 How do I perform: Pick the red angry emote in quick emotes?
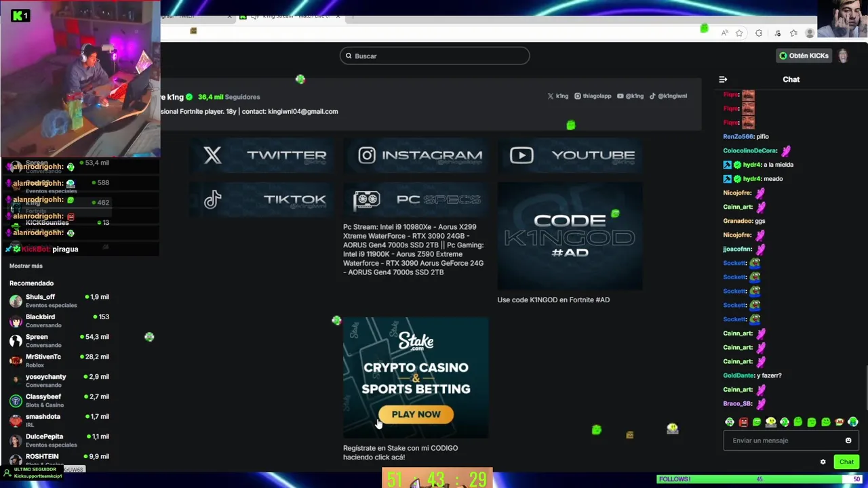point(743,422)
